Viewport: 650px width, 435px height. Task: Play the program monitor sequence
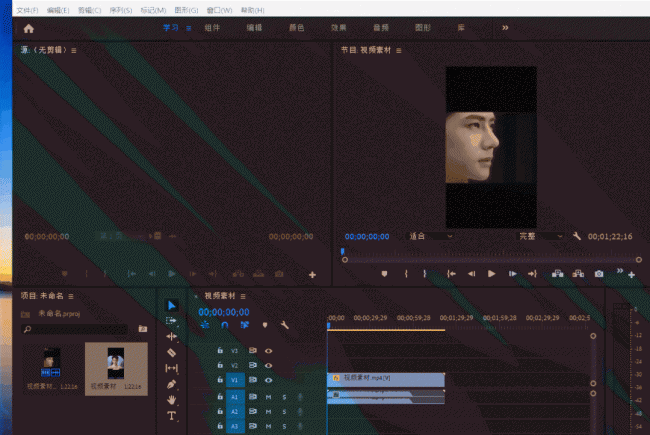click(492, 274)
